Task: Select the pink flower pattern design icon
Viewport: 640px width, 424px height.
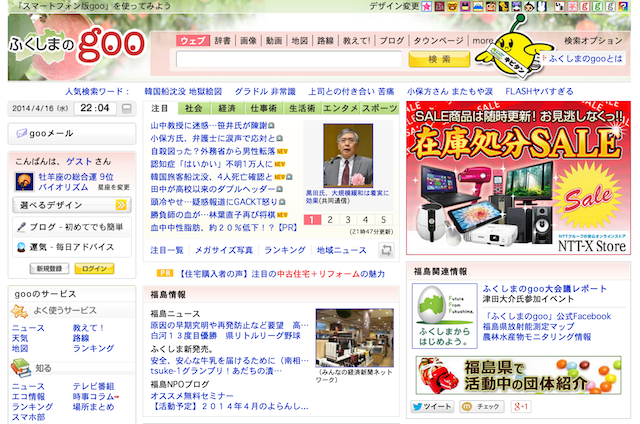Action: (x=572, y=6)
